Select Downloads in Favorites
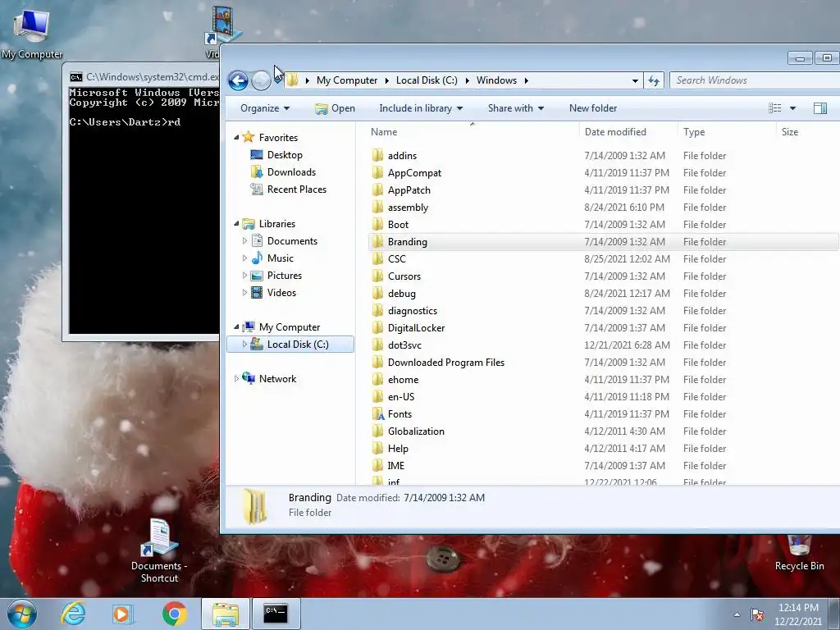 tap(291, 172)
